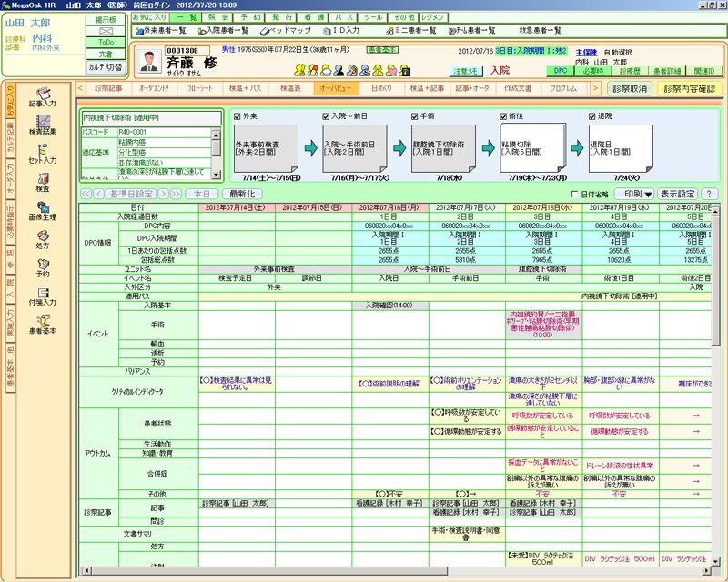Open ベッドマップ view

(x=285, y=31)
